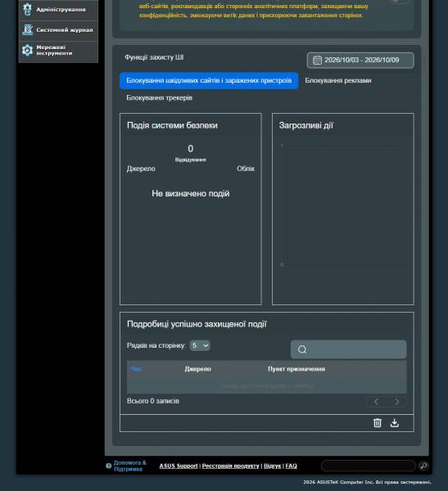Open Системний журнал icon

[x=27, y=30]
